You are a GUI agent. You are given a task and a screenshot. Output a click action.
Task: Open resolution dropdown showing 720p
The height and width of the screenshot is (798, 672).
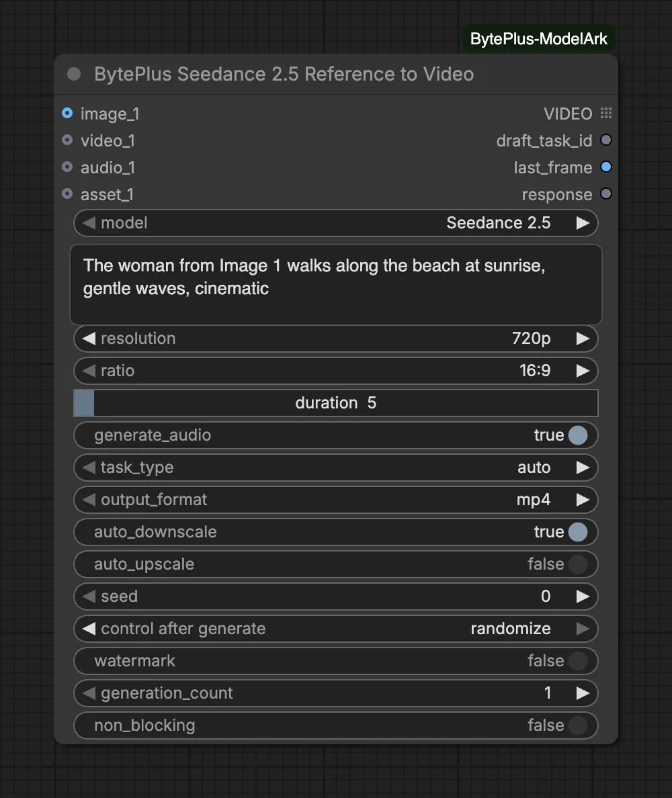point(336,339)
